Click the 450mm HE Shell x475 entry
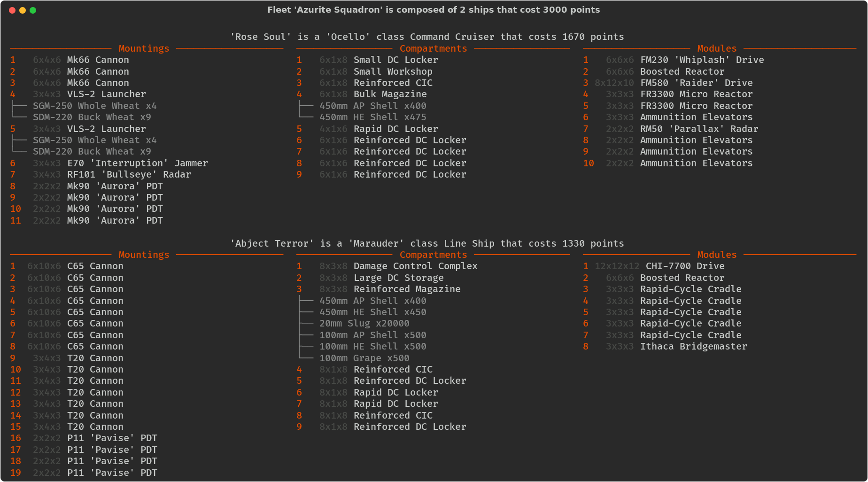The width and height of the screenshot is (868, 482). (372, 117)
